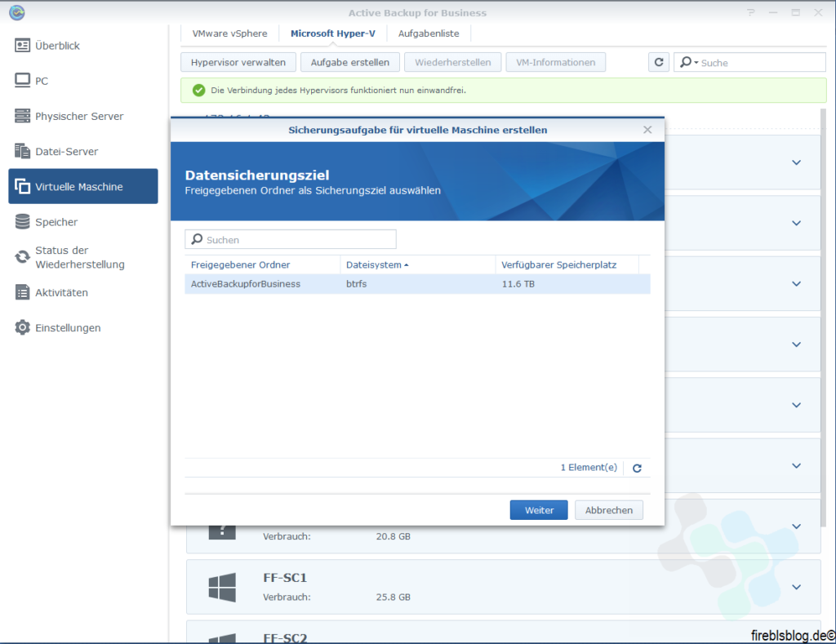The width and height of the screenshot is (836, 644).
Task: Click the help question mark icon
Action: 751,12
